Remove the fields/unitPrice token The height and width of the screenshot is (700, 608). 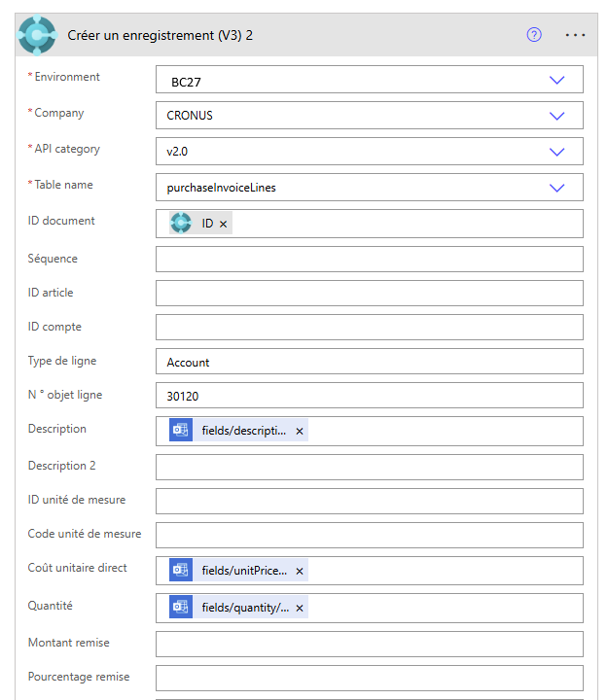click(300, 572)
